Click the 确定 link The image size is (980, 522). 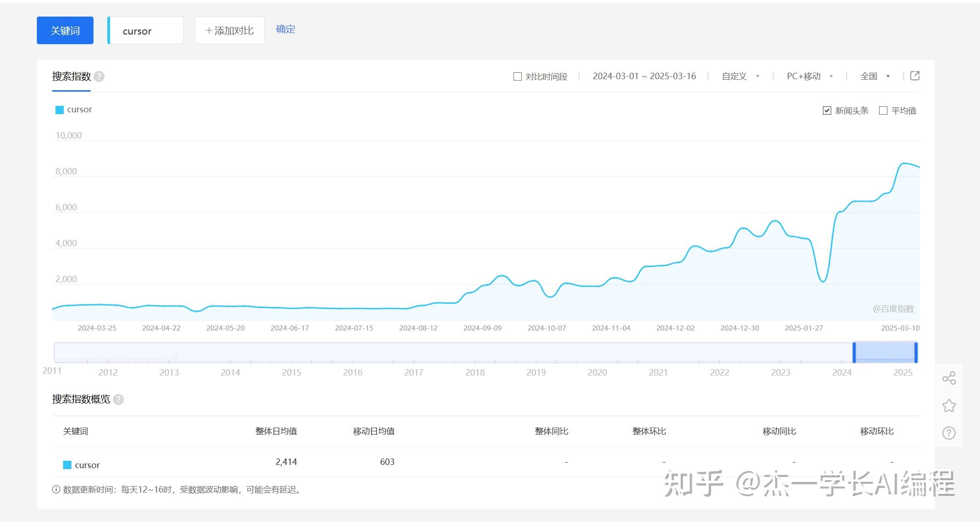point(286,29)
